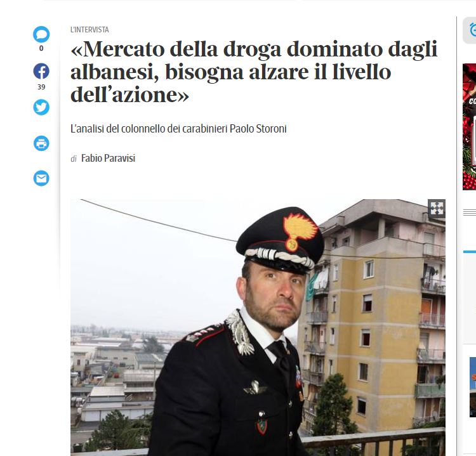
Task: Open the carabinieri officer photo
Action: pyautogui.click(x=258, y=327)
